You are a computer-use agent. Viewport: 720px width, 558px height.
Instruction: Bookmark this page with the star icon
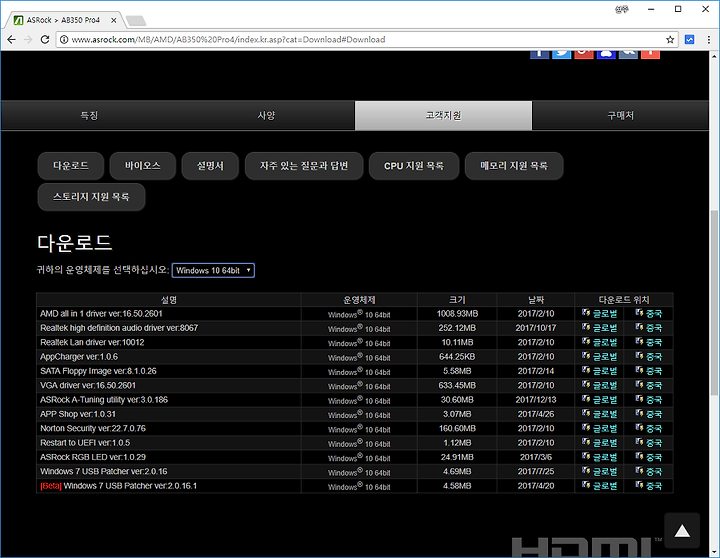pos(670,39)
